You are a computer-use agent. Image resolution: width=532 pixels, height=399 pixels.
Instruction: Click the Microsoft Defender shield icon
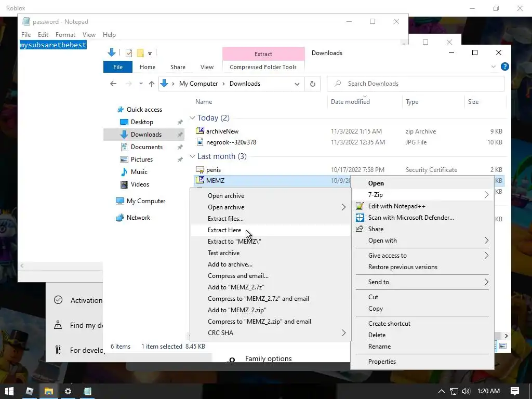pyautogui.click(x=360, y=218)
